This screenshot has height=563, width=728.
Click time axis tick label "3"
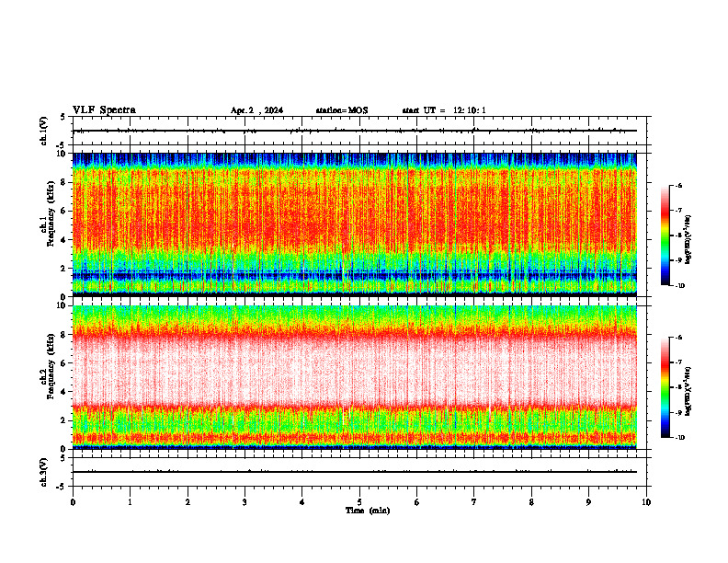click(245, 502)
